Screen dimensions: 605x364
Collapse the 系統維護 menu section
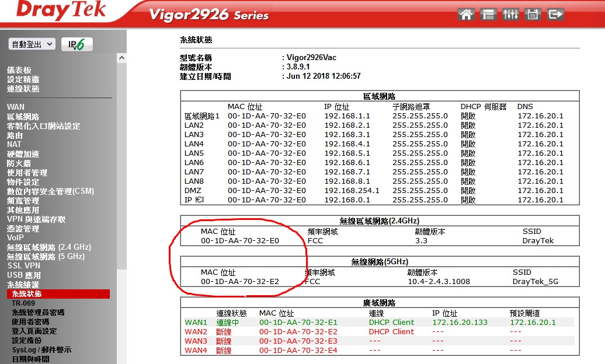click(24, 285)
